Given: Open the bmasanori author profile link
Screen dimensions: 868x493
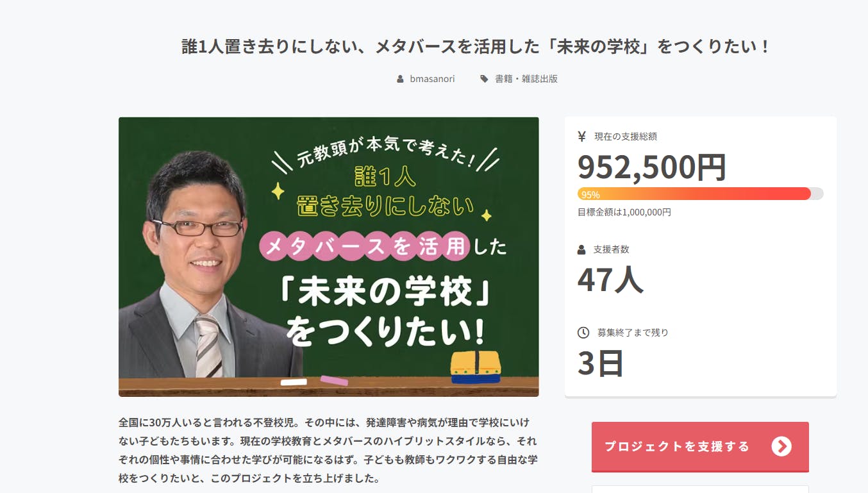Looking at the screenshot, I should (x=432, y=79).
